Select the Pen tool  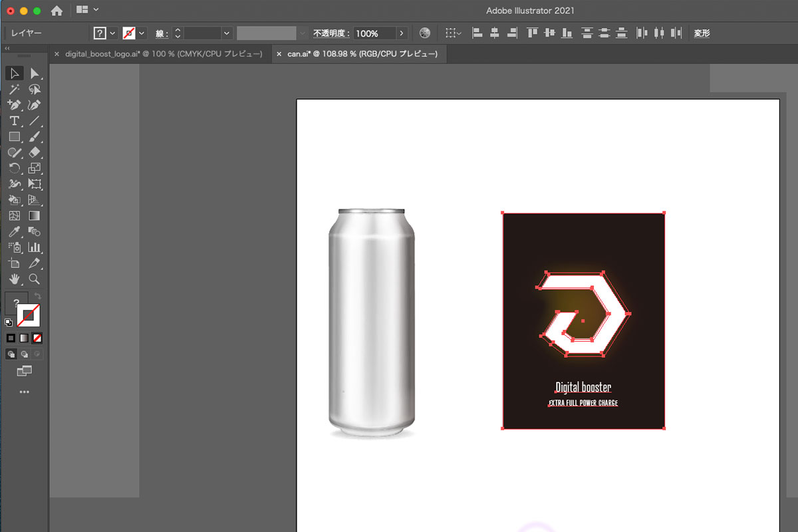14,105
